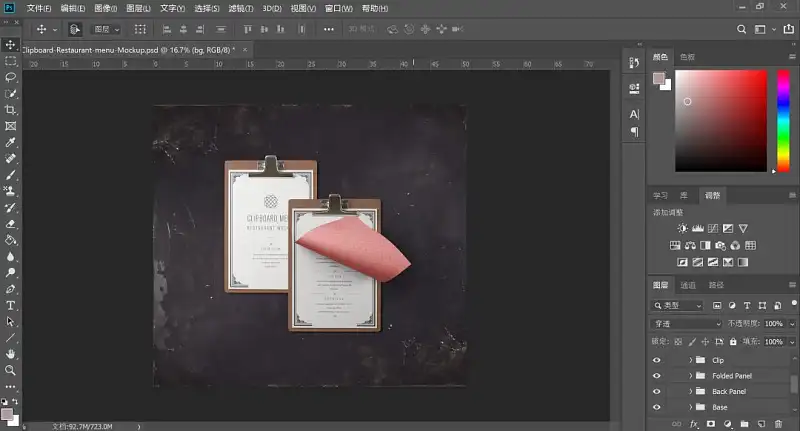Select the Frame tool
Viewport: 800px width, 431px height.
point(10,126)
